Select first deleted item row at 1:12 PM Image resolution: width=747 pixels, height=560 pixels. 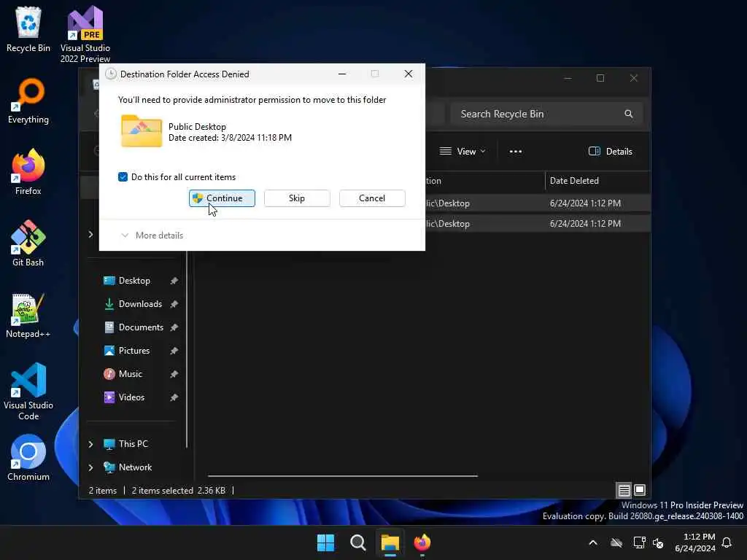click(537, 203)
